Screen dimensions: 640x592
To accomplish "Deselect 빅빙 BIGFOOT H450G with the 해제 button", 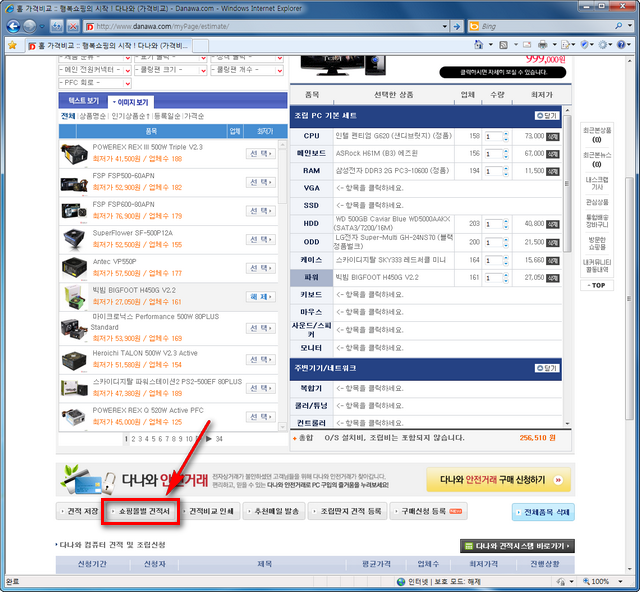I will 261,297.
